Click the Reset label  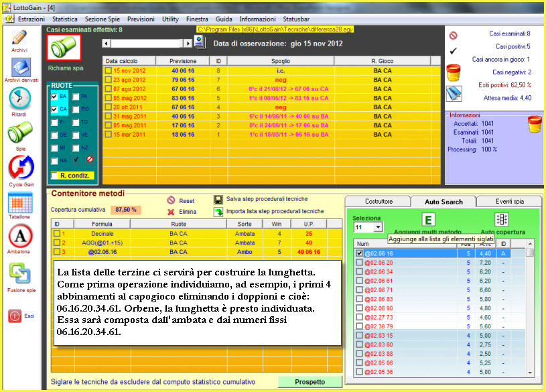coord(187,201)
